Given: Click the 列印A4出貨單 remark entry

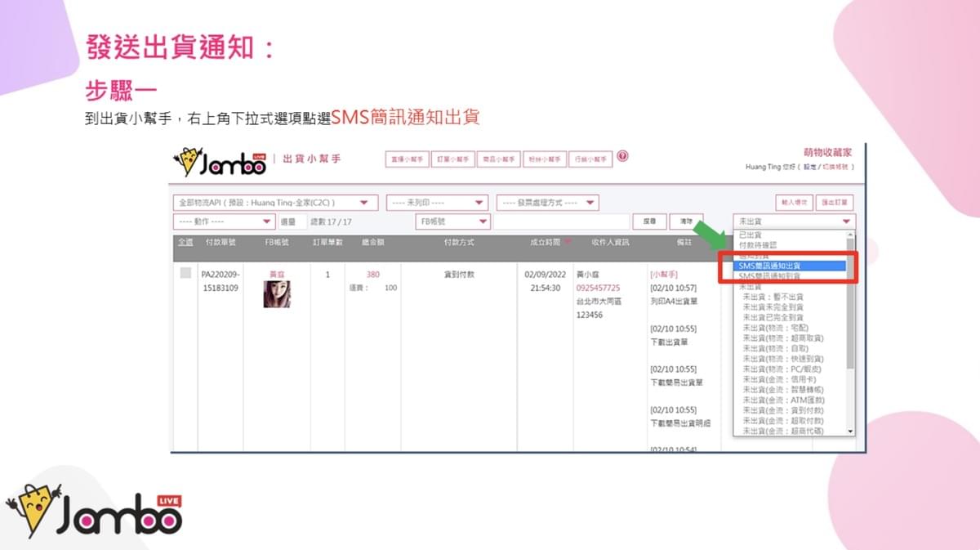Looking at the screenshot, I should (674, 302).
